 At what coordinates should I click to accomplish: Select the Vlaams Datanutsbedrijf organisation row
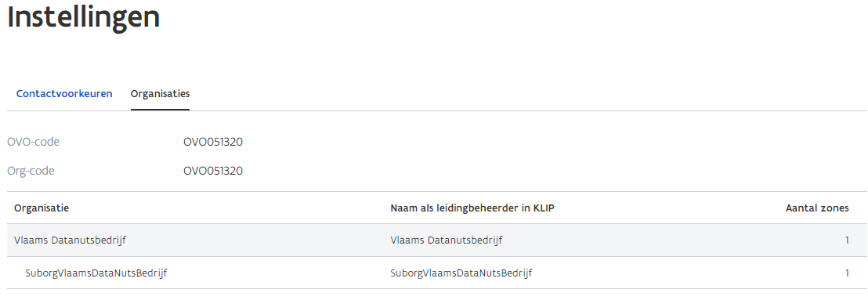click(x=437, y=240)
